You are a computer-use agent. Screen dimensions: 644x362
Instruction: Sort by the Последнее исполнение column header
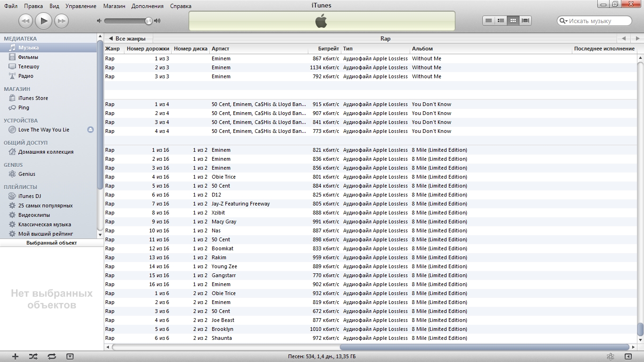604,49
